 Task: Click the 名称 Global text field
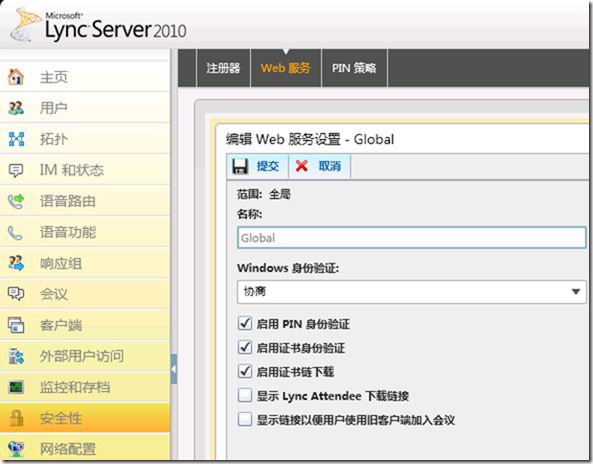(411, 237)
